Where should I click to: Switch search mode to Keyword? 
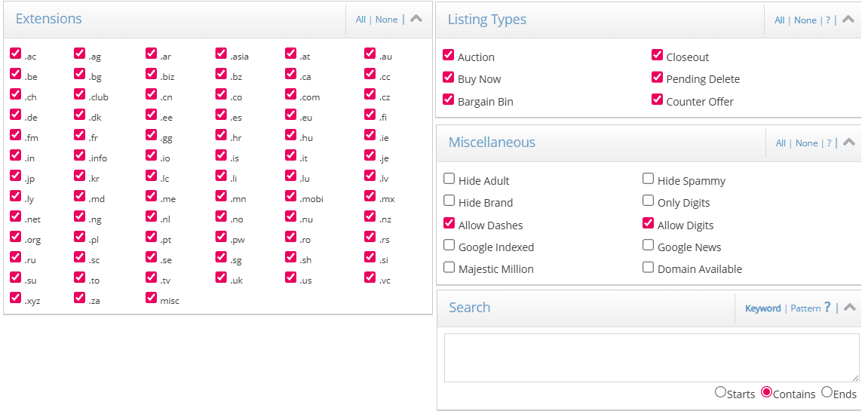[763, 308]
